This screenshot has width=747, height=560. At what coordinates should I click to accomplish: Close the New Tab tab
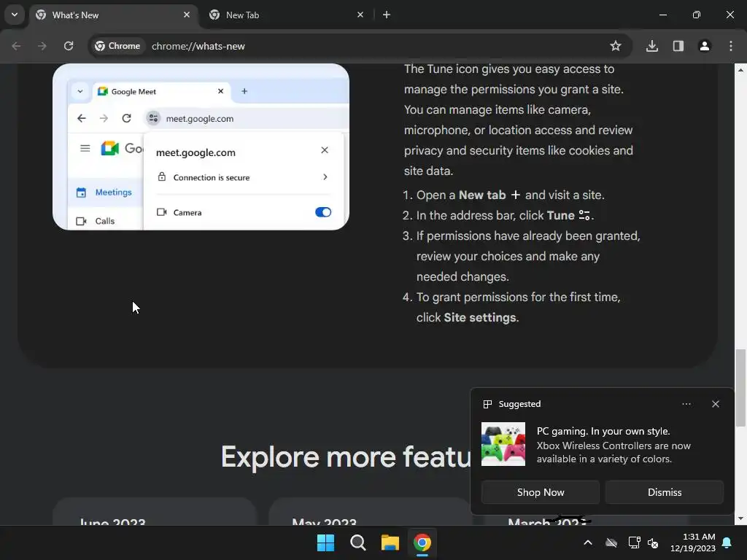[x=360, y=15]
